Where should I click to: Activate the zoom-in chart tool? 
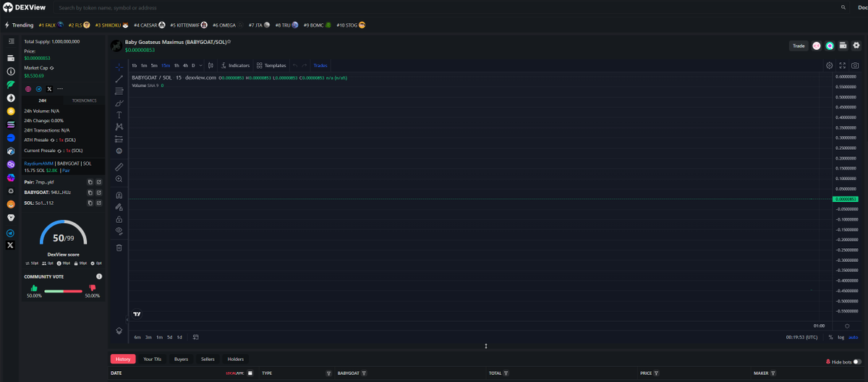point(119,179)
